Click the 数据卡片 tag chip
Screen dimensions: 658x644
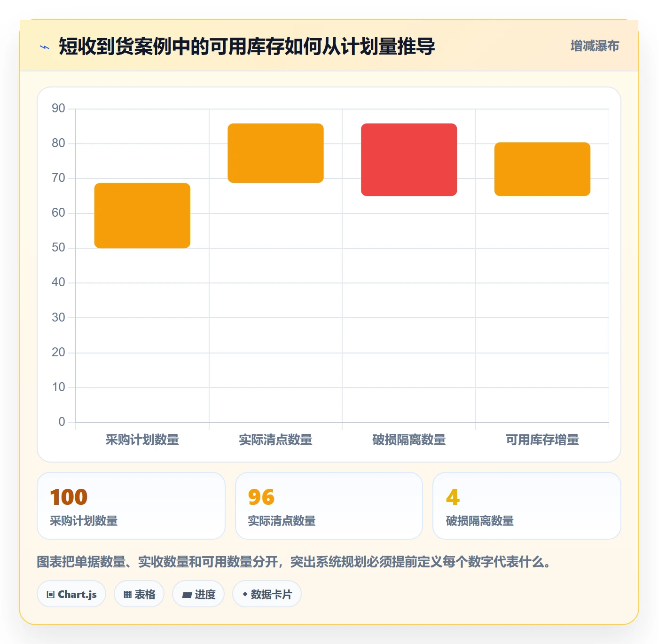[x=267, y=594]
